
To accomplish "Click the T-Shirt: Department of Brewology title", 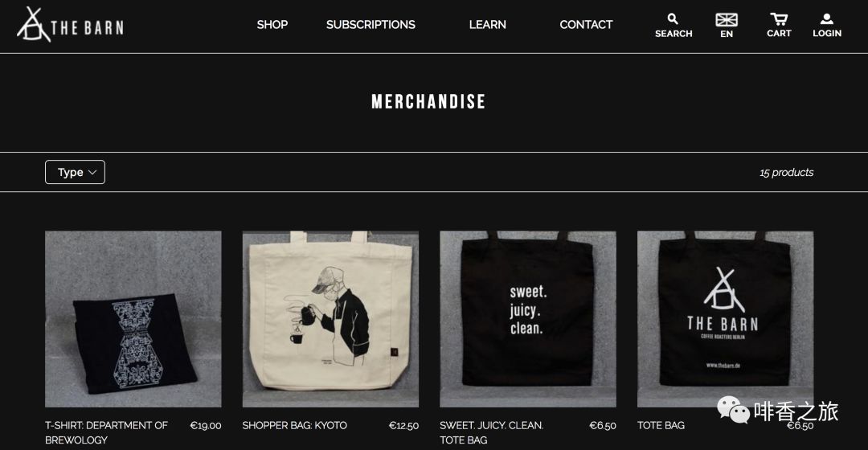I will tap(106, 433).
